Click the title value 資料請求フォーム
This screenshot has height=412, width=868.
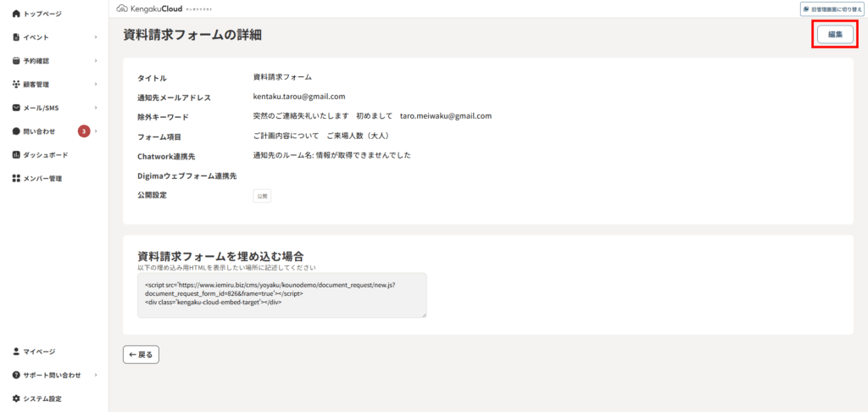pyautogui.click(x=281, y=77)
